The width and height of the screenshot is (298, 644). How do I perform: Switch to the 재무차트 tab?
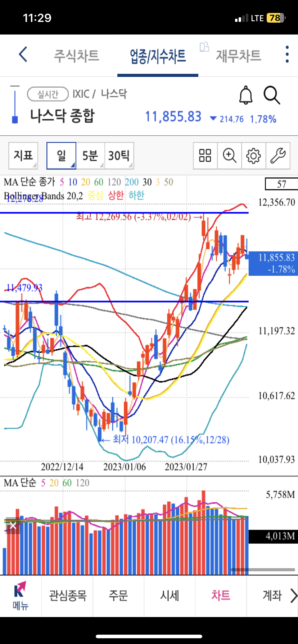238,56
